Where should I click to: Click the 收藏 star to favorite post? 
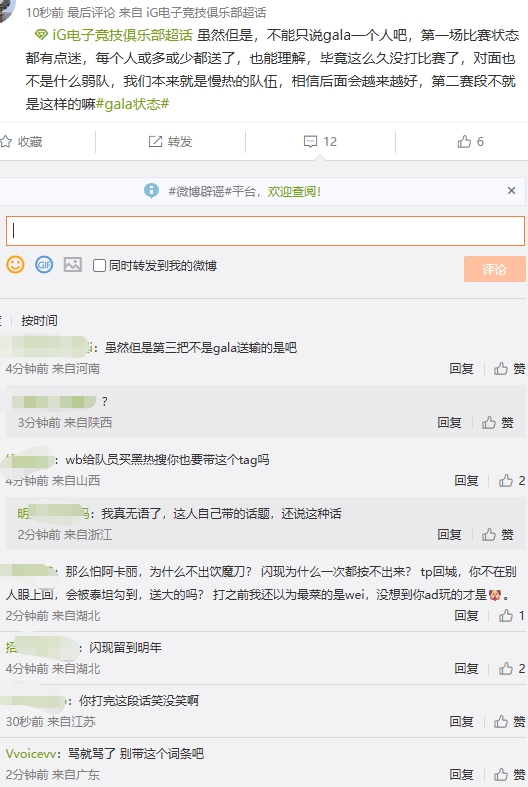pyautogui.click(x=6, y=142)
